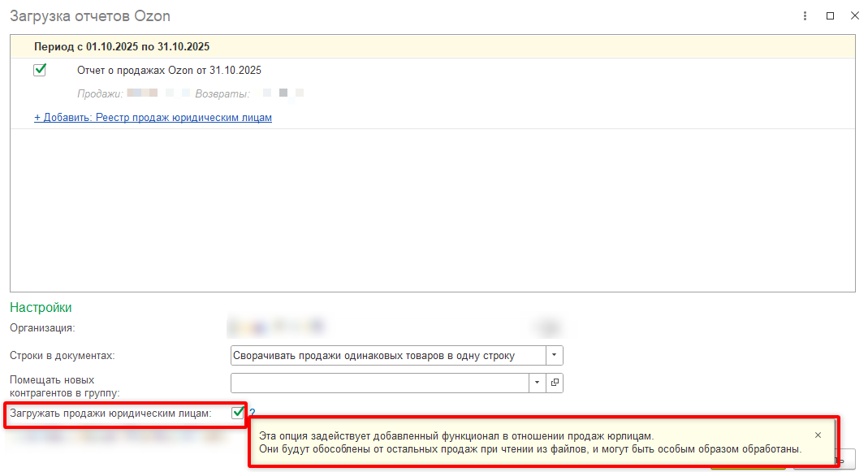Close the Загрузка отчетов Ozon window
The width and height of the screenshot is (868, 472).
[x=855, y=16]
